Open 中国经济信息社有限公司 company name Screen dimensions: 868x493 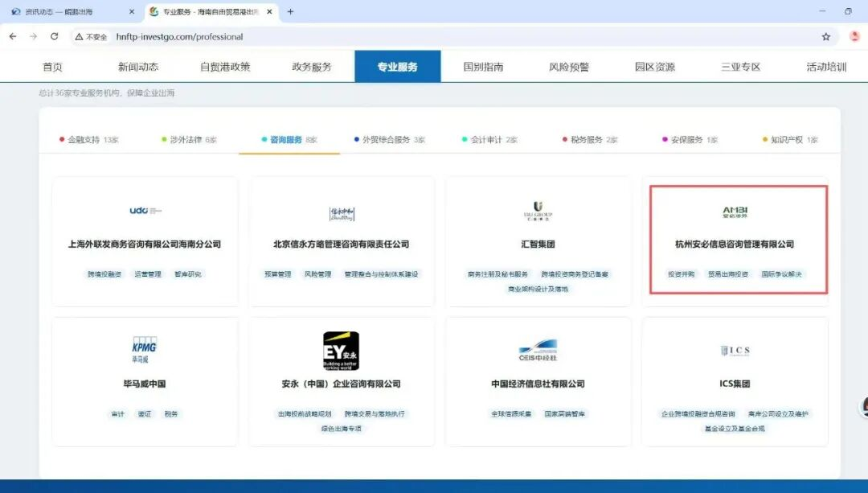(x=538, y=384)
